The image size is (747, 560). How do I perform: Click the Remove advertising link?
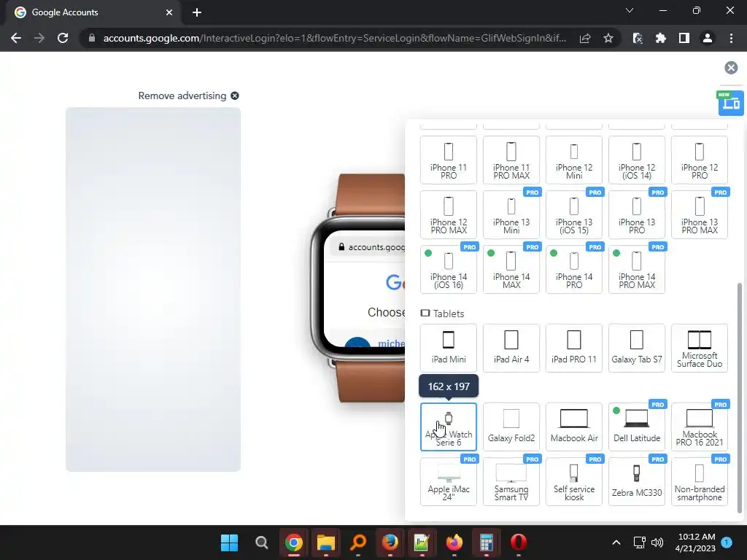pyautogui.click(x=188, y=96)
